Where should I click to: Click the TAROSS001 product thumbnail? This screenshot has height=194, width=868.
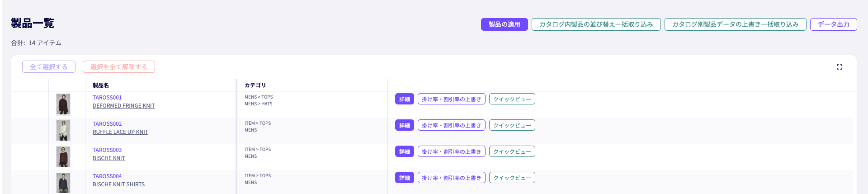click(63, 104)
